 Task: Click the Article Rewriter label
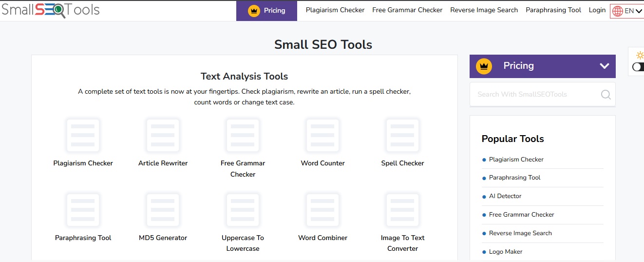[x=163, y=163]
